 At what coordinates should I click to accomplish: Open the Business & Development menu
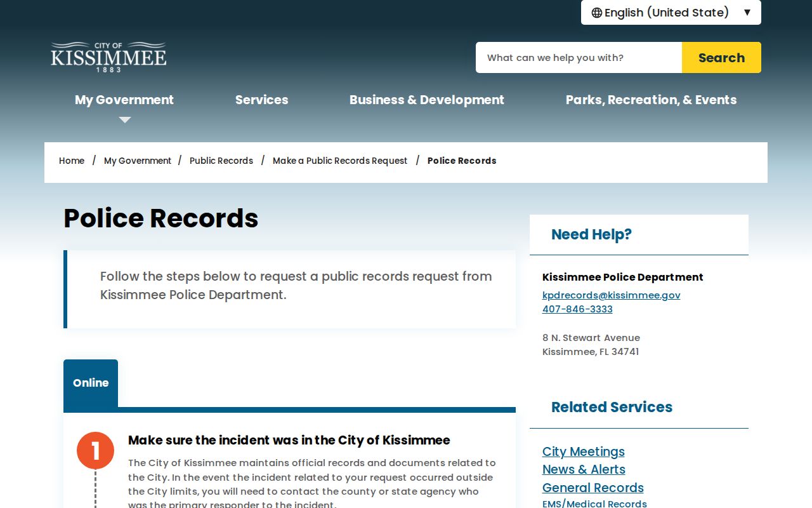pos(426,100)
